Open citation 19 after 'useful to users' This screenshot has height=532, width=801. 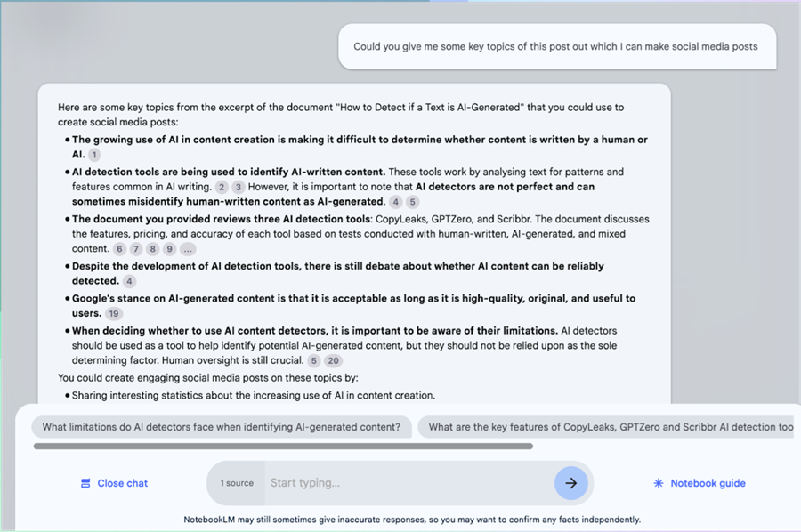[x=114, y=313]
